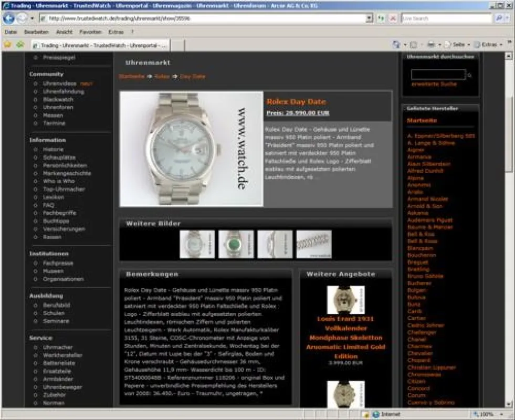The image size is (515, 420).
Task: Click the Louis Erard 1931 watch thumbnail
Action: tap(346, 300)
